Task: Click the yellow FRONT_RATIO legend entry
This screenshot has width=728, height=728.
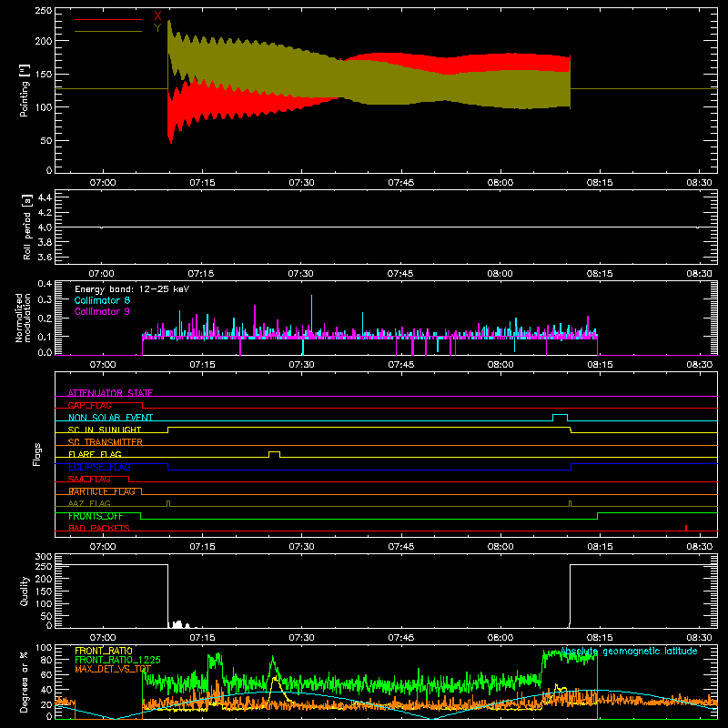Action: 104,651
